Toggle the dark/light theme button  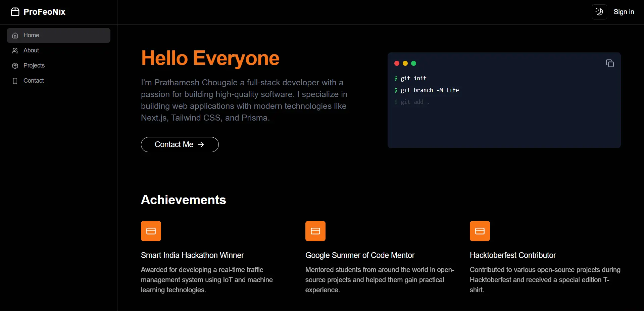pos(599,12)
